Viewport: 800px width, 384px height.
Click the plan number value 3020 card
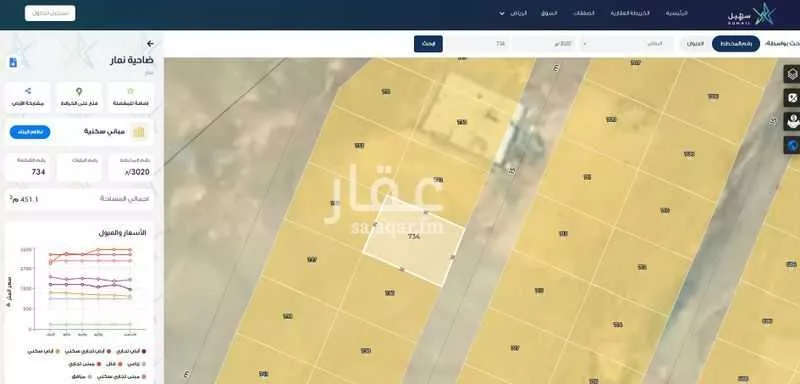tap(131, 167)
